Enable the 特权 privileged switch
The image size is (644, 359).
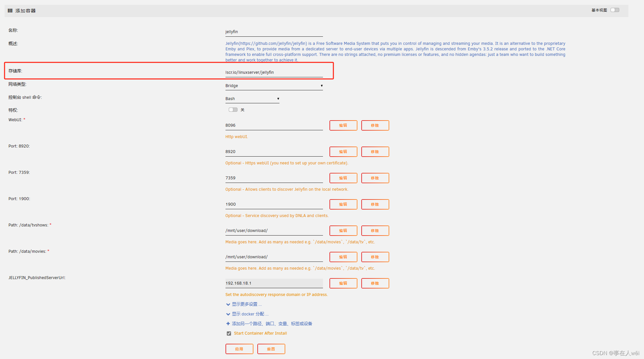coord(233,110)
